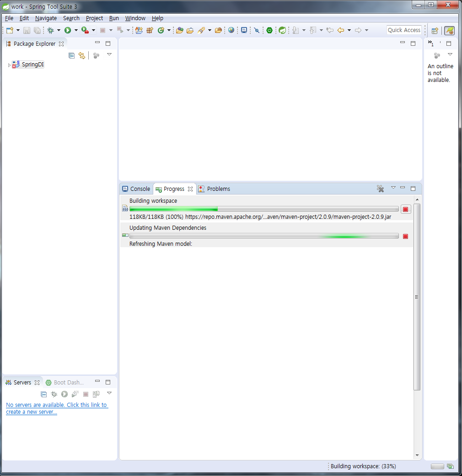Open the Search dropdown arrow
Viewport: 462px width, 476px height.
click(210, 30)
